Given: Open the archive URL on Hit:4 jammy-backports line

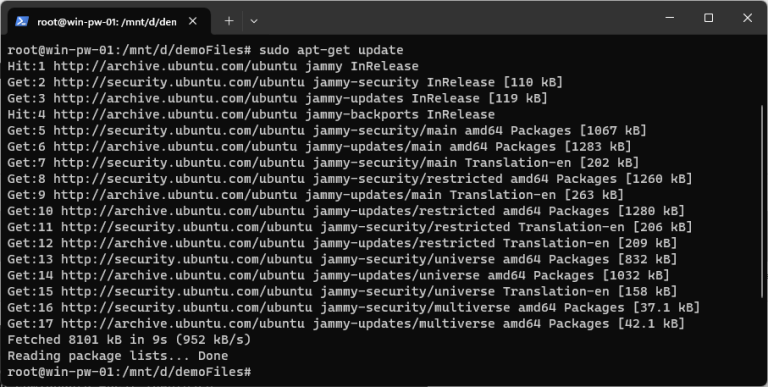Looking at the screenshot, I should (x=175, y=115).
